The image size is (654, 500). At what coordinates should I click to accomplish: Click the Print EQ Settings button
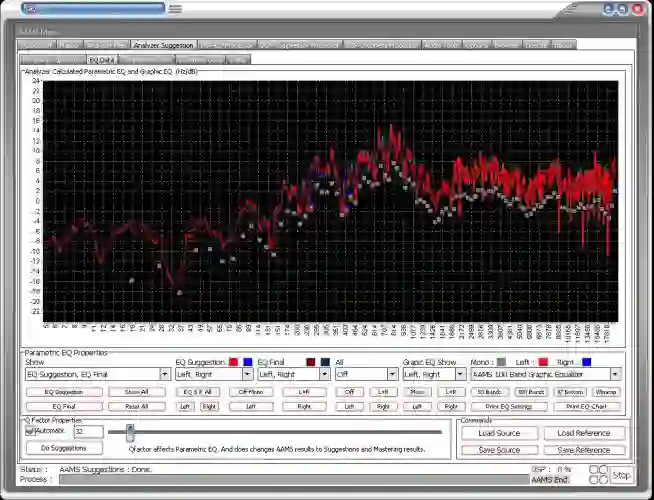pos(509,406)
